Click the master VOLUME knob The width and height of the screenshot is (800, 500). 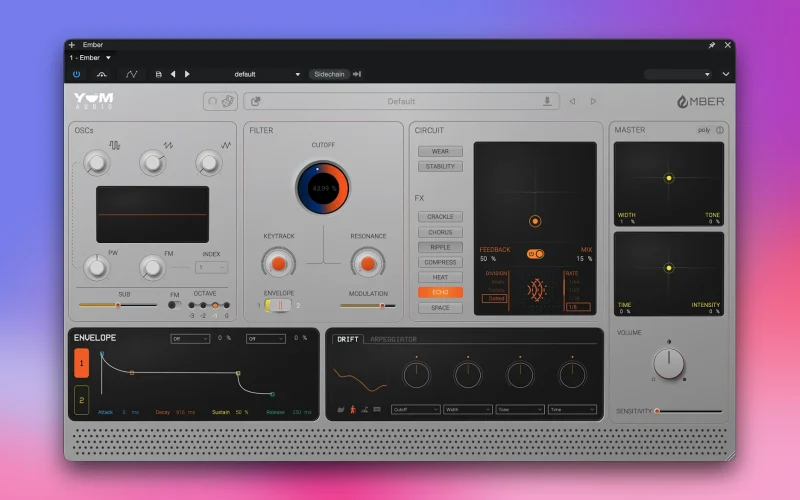669,364
